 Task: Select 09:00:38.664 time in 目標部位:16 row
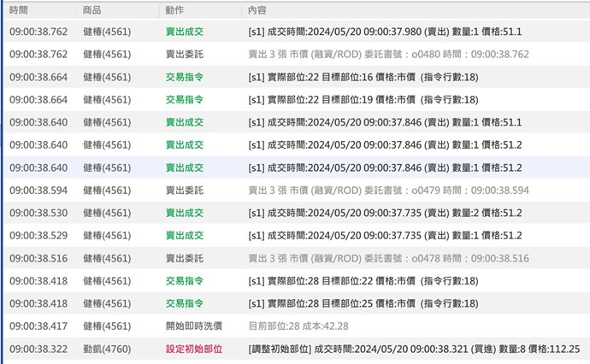click(38, 77)
